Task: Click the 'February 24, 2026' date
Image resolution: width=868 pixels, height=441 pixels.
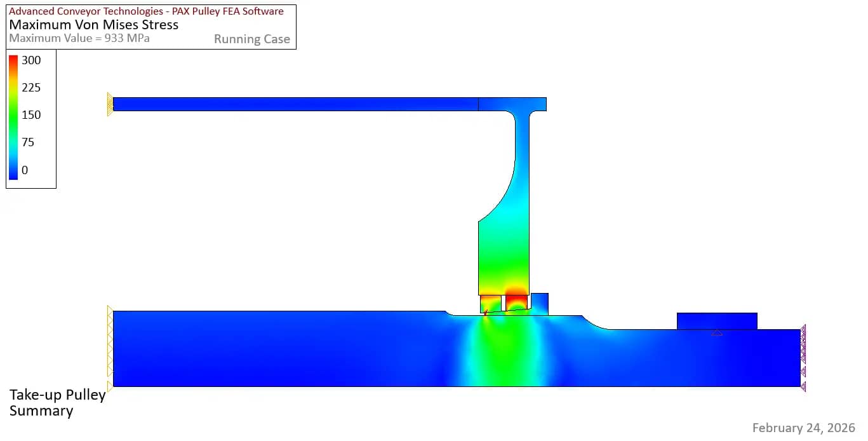Action: 804,428
